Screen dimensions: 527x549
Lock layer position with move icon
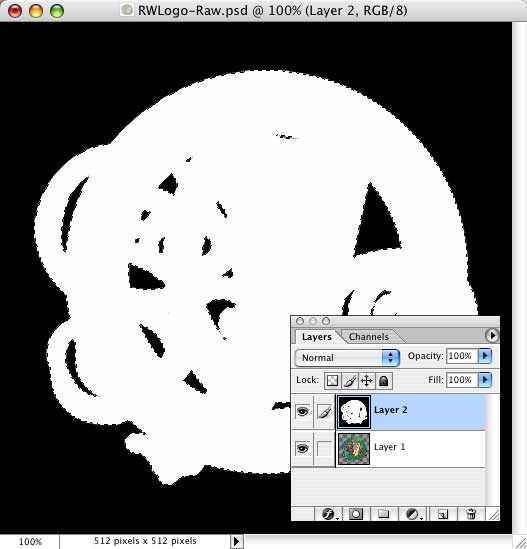pos(366,381)
